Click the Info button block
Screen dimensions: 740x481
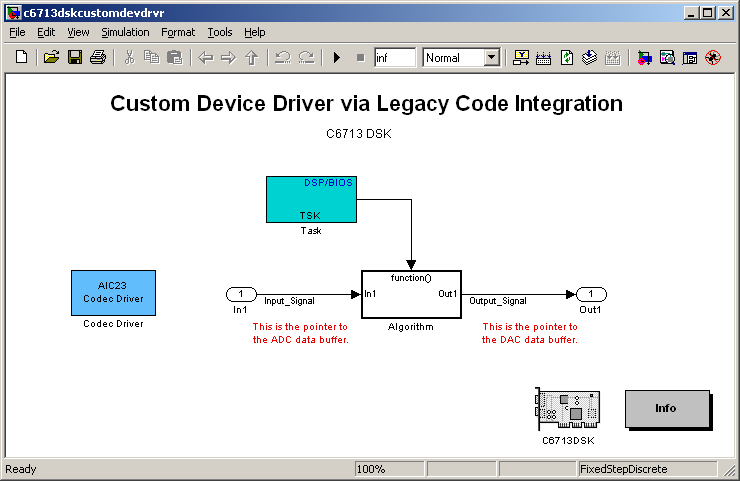[667, 409]
